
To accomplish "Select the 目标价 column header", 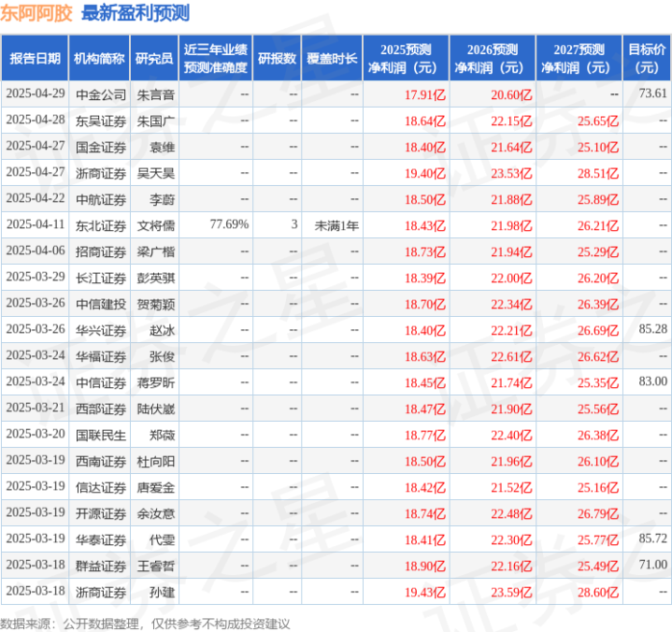I will pos(646,58).
